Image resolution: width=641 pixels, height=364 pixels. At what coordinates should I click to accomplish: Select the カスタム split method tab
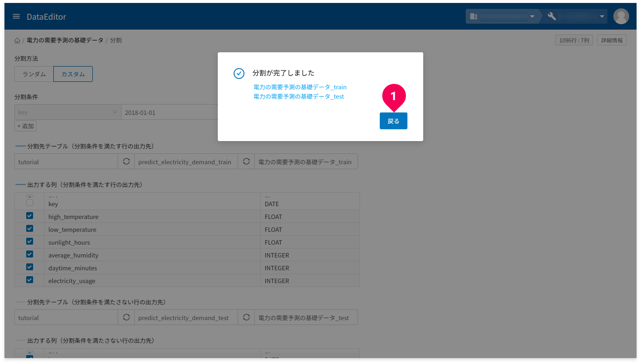(x=73, y=74)
